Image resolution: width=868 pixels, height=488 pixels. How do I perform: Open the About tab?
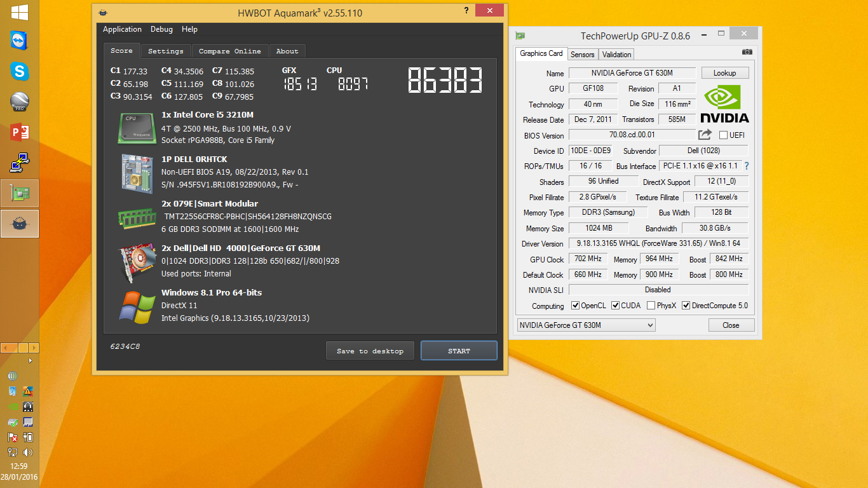(x=287, y=51)
